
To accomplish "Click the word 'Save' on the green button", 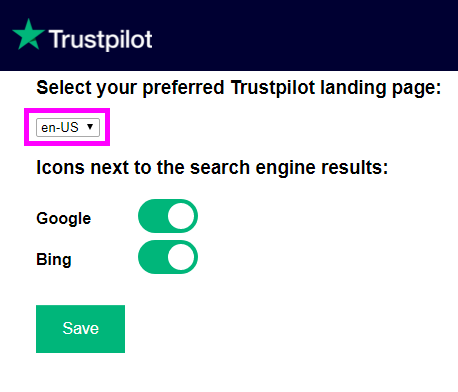I will (x=80, y=328).
